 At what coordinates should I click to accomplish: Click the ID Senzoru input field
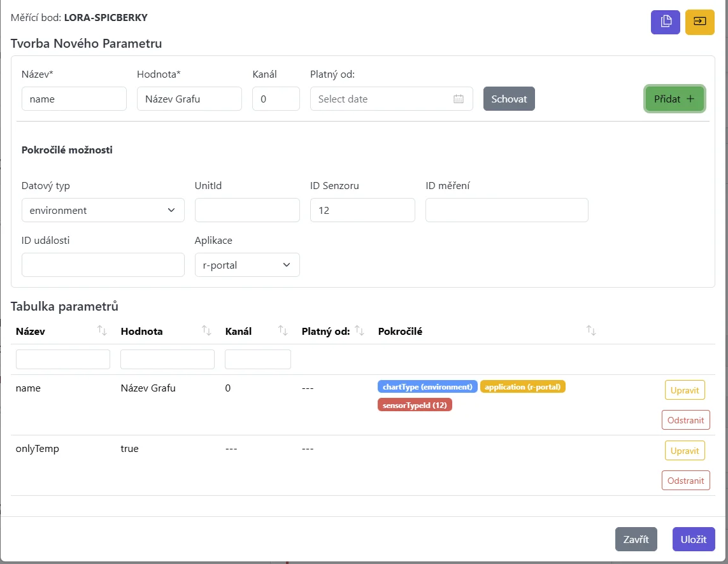pyautogui.click(x=362, y=210)
